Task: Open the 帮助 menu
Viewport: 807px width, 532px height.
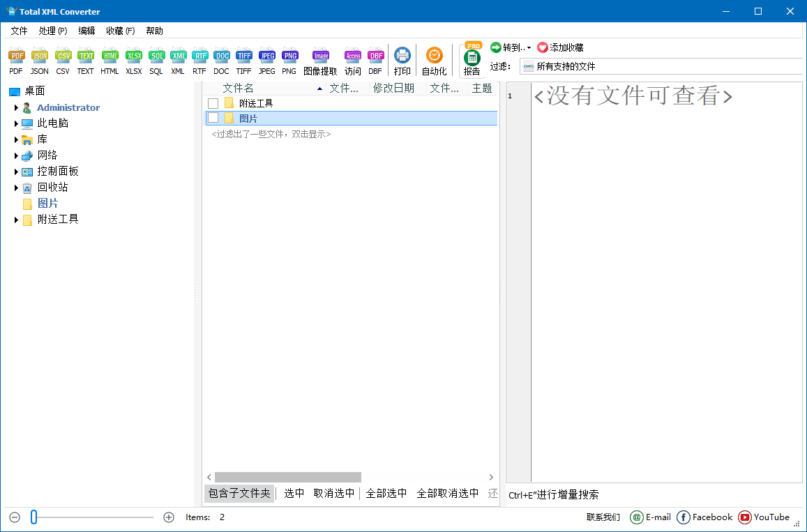Action: [154, 30]
